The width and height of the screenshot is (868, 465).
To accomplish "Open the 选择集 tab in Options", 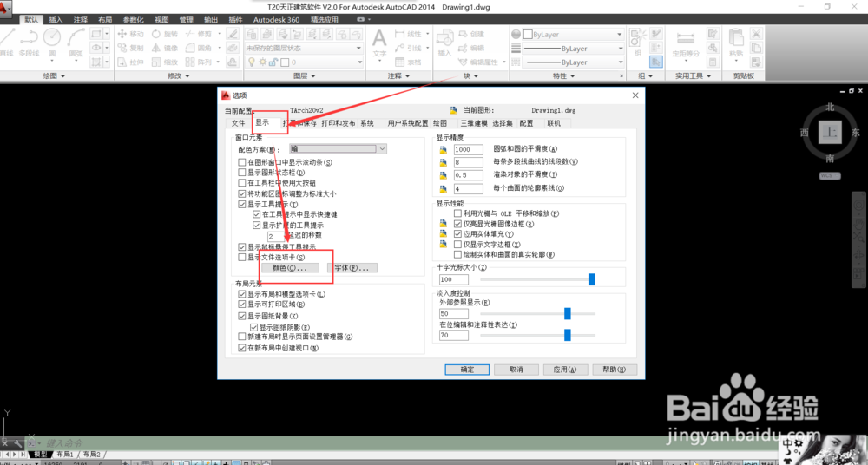I will pos(503,123).
